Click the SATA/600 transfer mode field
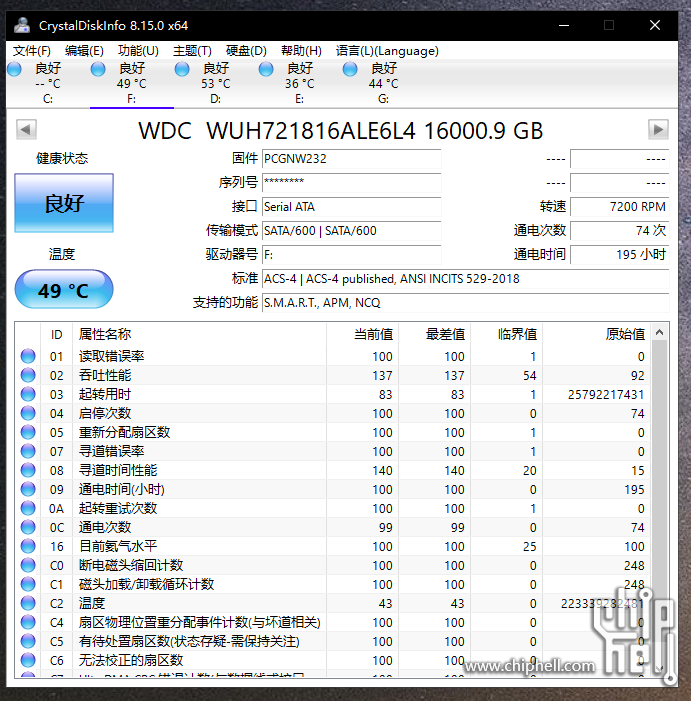The image size is (691, 701). (x=351, y=231)
